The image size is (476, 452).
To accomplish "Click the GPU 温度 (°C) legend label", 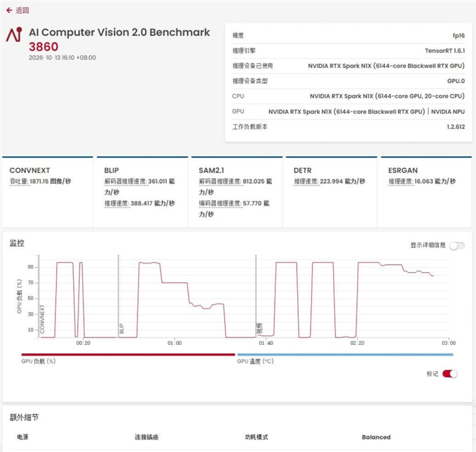I will [x=255, y=361].
